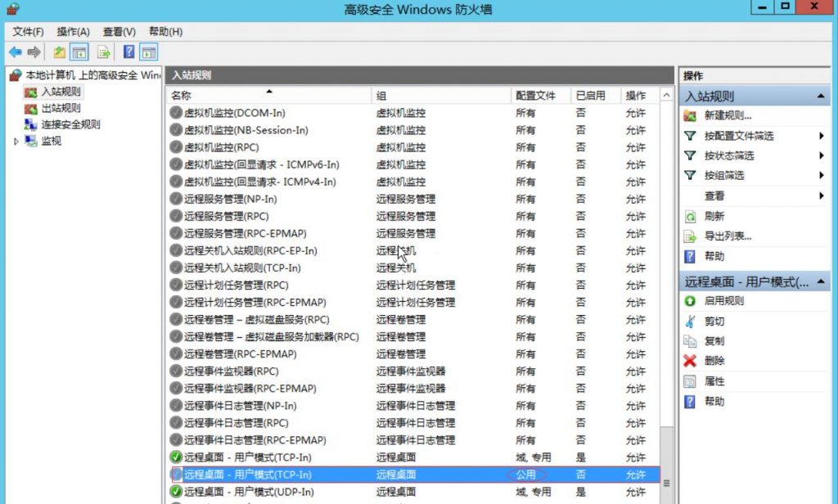
Task: Open the 查看(V) menu
Action: point(119,32)
